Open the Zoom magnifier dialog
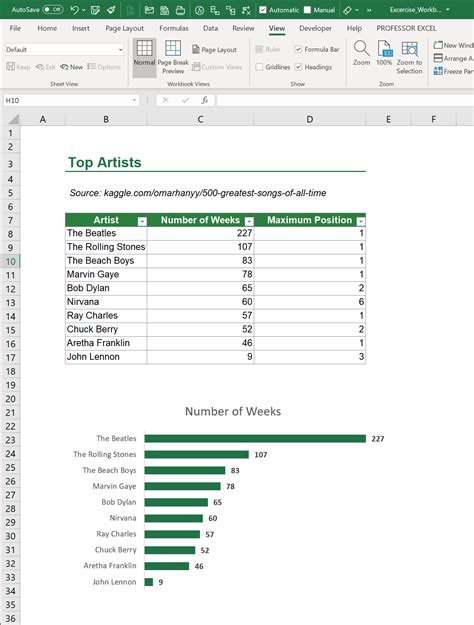The height and width of the screenshot is (625, 474). [x=362, y=53]
